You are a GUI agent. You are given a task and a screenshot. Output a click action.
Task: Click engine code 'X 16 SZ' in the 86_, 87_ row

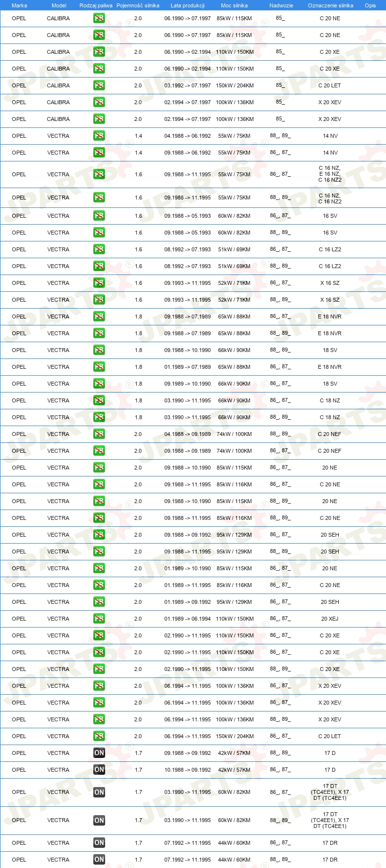330,283
